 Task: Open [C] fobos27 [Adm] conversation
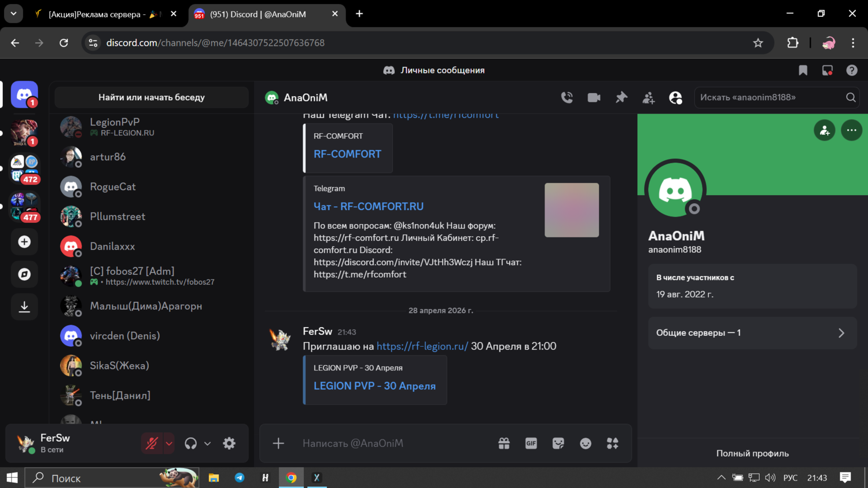[152, 276]
